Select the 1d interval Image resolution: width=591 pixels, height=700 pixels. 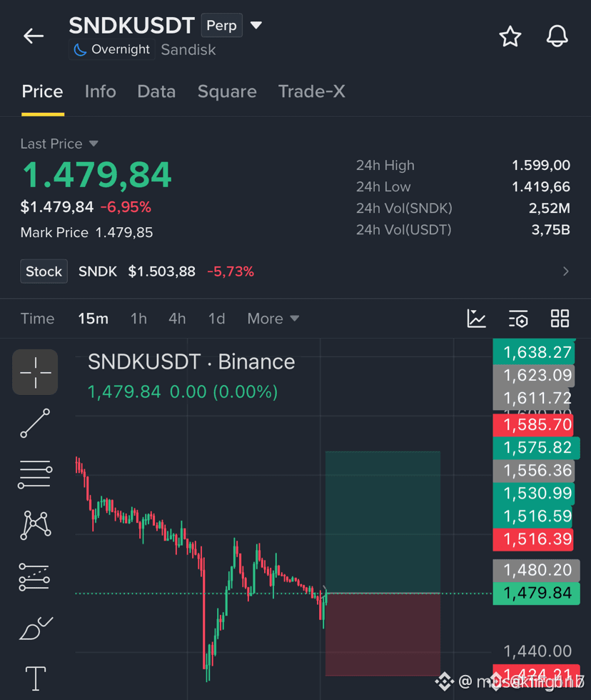click(x=216, y=319)
